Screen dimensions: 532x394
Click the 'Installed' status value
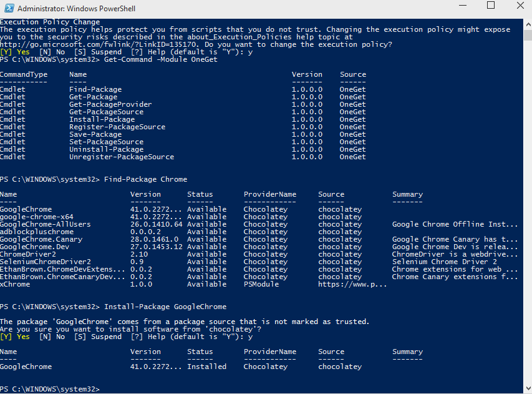tap(206, 367)
